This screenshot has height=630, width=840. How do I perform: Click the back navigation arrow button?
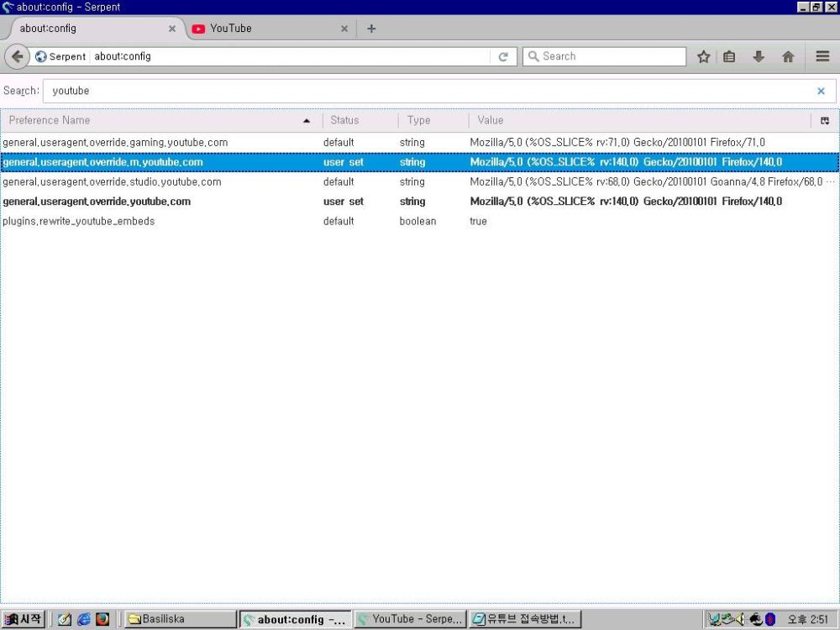17,56
